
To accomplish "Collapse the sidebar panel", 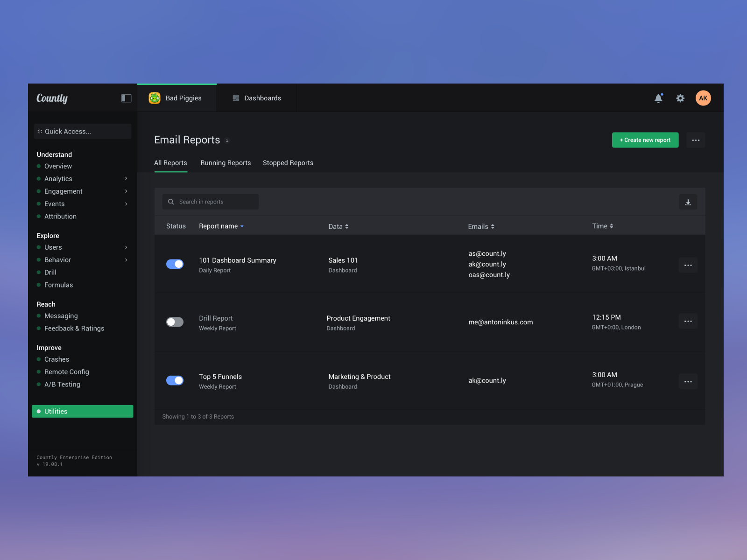I will tap(126, 98).
